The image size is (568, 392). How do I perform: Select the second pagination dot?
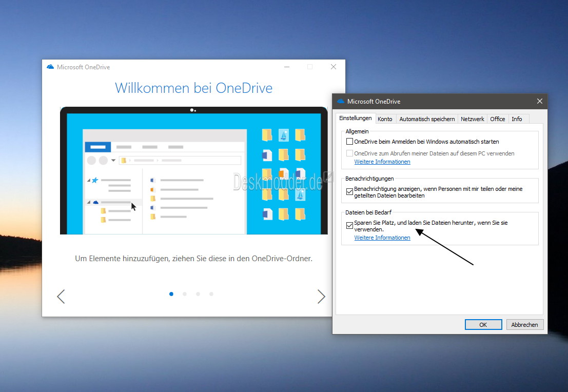click(x=185, y=294)
